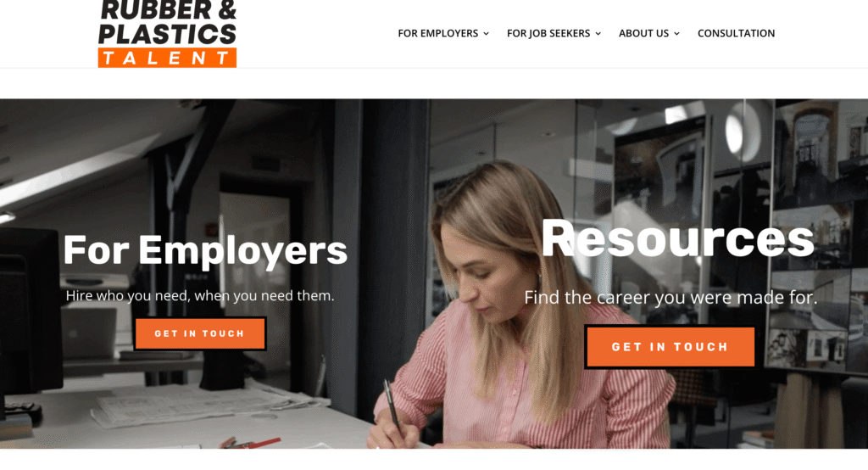Click the PLASTICS word in the logo
This screenshot has height=470, width=868.
tap(167, 35)
